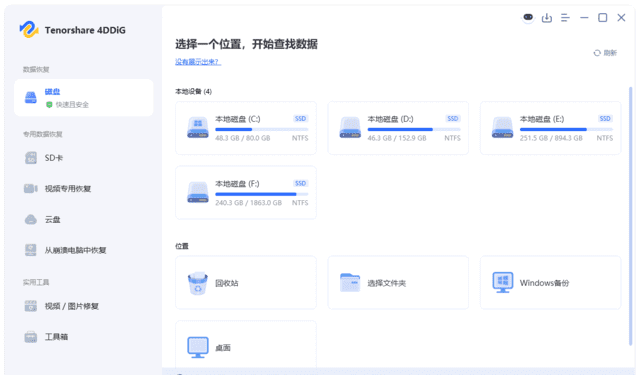Viewport: 640px width, 375px height.
Task: Click the 视频 / 图片修复 icon
Action: (31, 306)
